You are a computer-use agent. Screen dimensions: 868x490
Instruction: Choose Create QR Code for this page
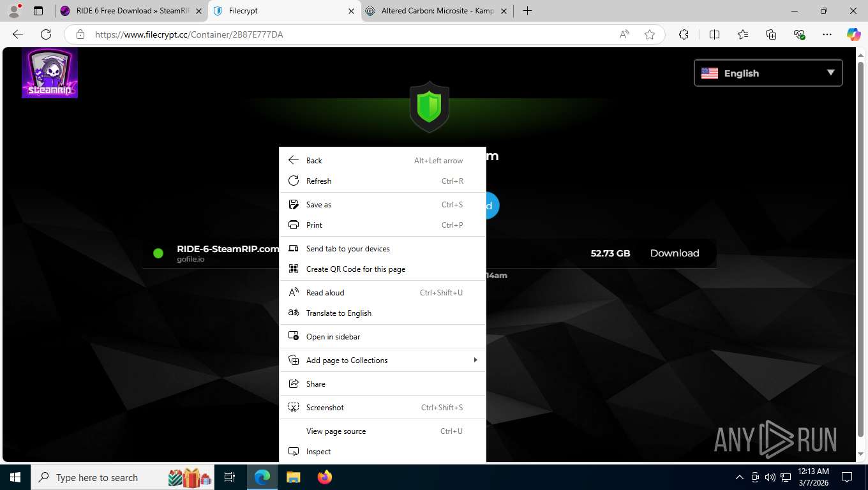point(383,269)
